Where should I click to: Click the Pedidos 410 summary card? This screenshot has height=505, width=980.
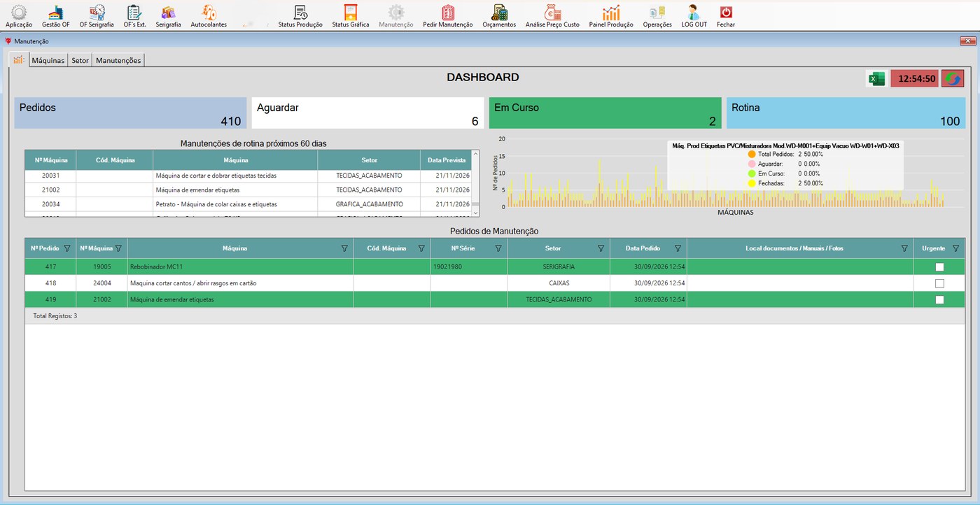(131, 113)
